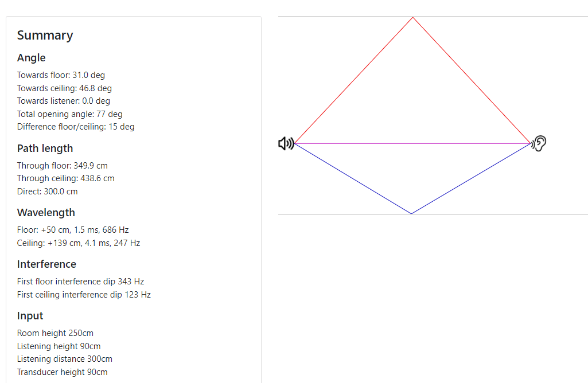Screen dimensions: 588x383
Task: Click the red ceiling reflection apex
Action: [413, 18]
